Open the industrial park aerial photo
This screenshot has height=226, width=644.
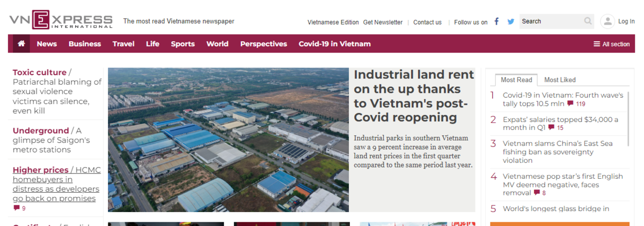tap(228, 140)
